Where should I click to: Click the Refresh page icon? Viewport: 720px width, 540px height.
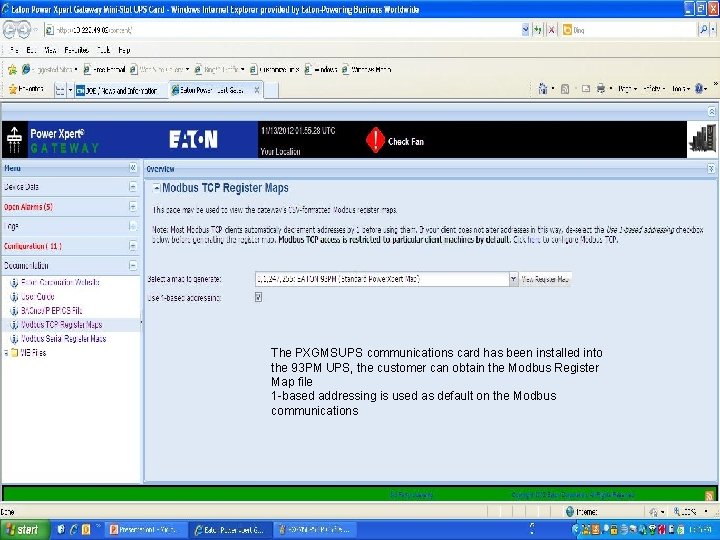pos(538,30)
